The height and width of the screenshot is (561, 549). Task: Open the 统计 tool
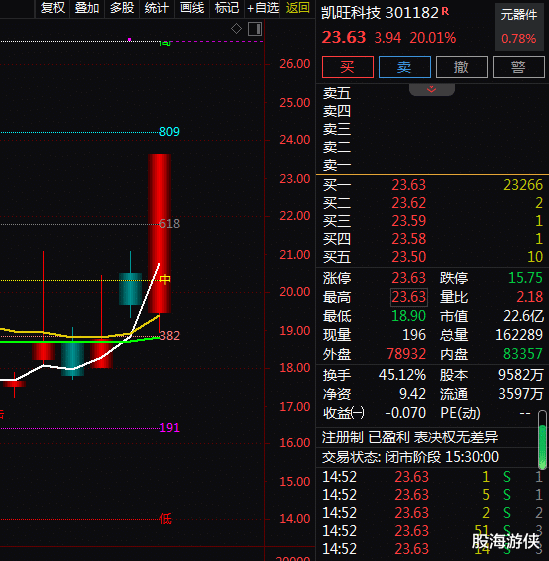[156, 8]
